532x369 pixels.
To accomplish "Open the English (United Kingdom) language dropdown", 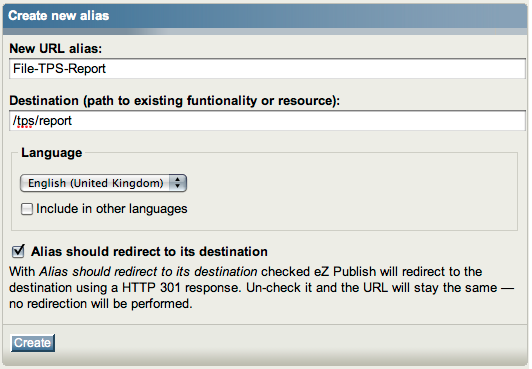I will click(103, 183).
